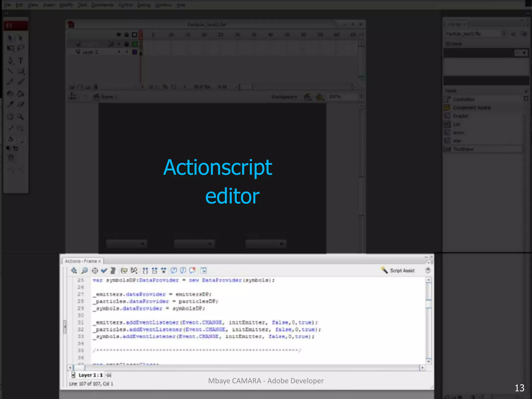The width and height of the screenshot is (532, 399).
Task: Select the Subselection tool
Action: click(x=21, y=38)
